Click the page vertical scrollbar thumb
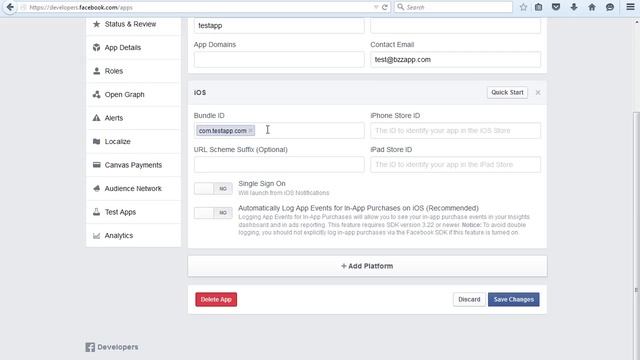 [x=636, y=235]
